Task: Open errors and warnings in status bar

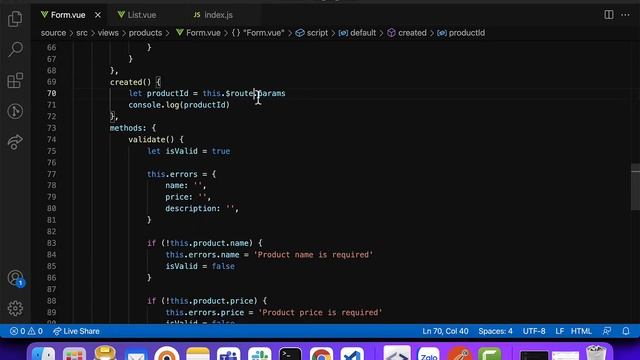Action: coord(26,331)
